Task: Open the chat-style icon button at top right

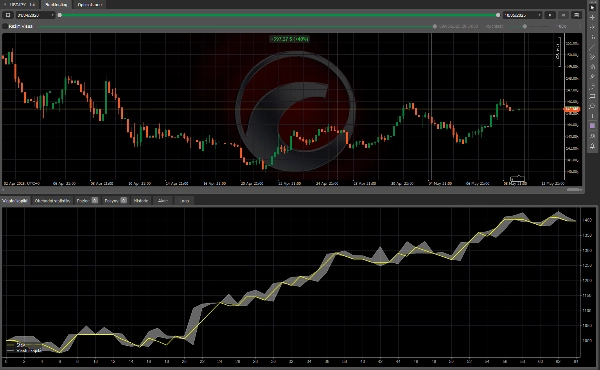Action: pyautogui.click(x=576, y=15)
